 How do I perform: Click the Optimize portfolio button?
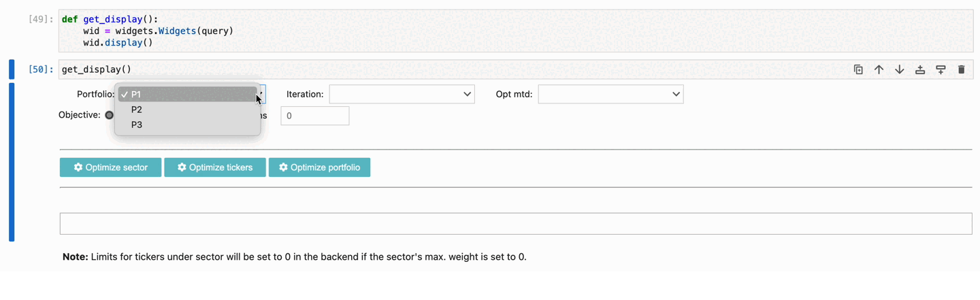tap(319, 167)
